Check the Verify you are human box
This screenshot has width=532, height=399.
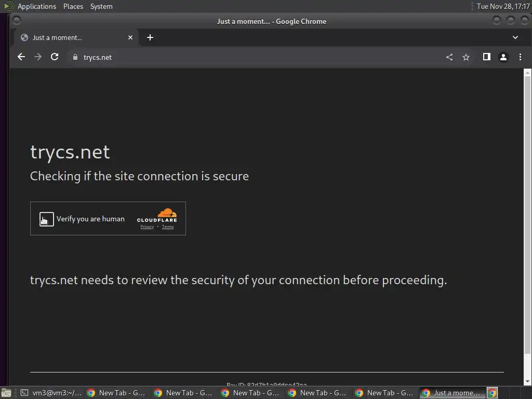tap(46, 219)
